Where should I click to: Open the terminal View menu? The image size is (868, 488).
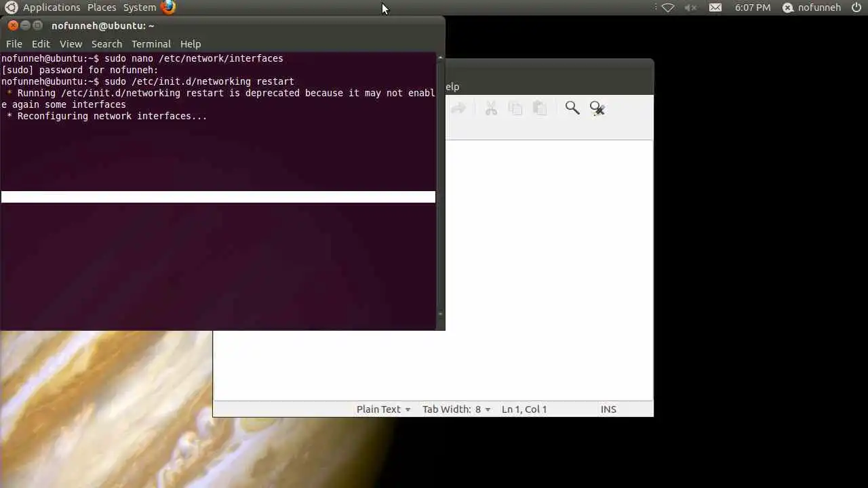point(71,44)
